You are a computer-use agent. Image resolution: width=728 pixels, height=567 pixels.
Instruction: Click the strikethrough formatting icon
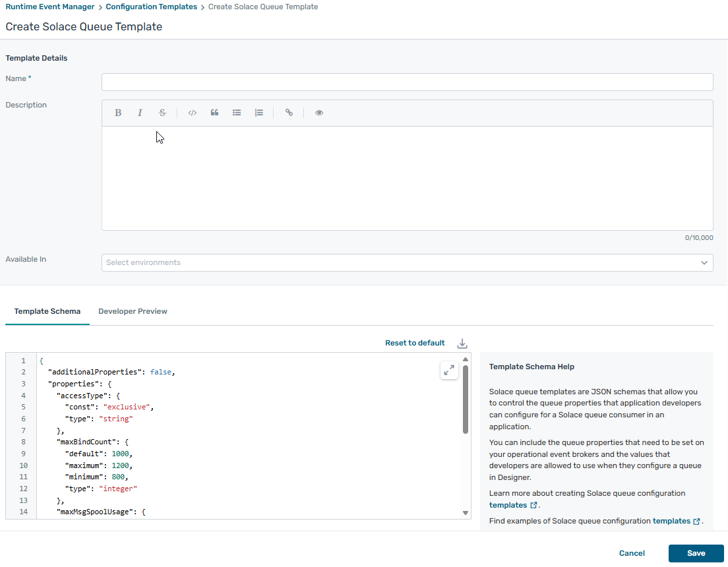(162, 113)
